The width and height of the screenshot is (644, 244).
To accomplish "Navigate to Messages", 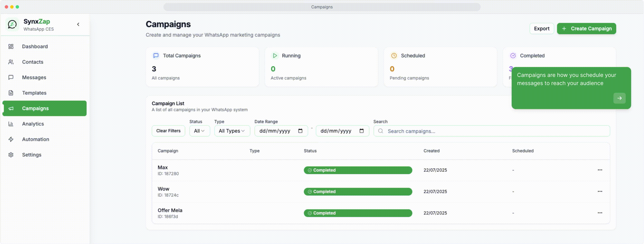I will pos(45,77).
